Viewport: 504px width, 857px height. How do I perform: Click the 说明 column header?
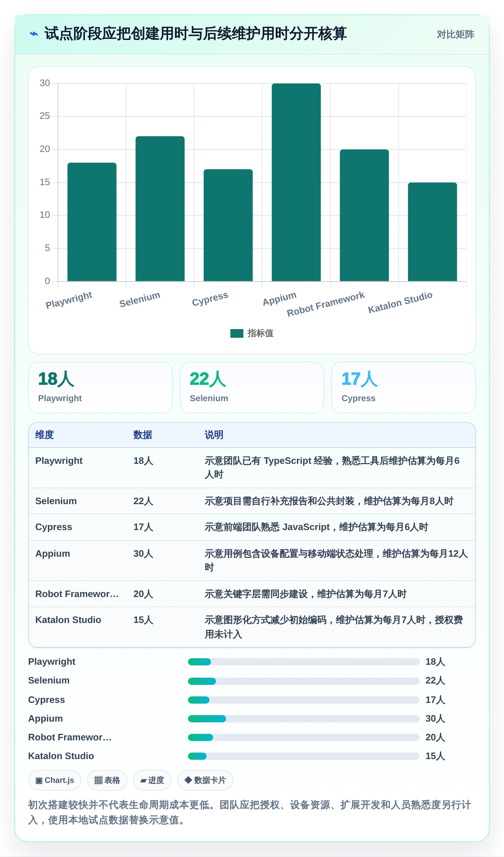(214, 435)
